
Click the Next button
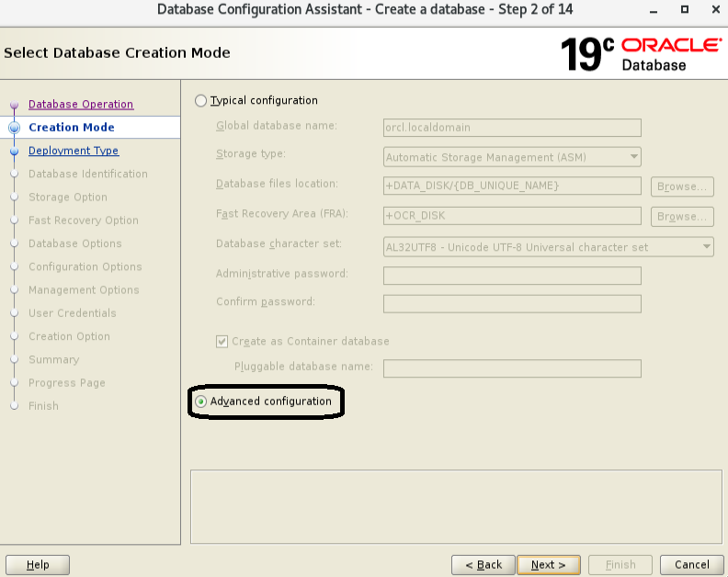[549, 565]
